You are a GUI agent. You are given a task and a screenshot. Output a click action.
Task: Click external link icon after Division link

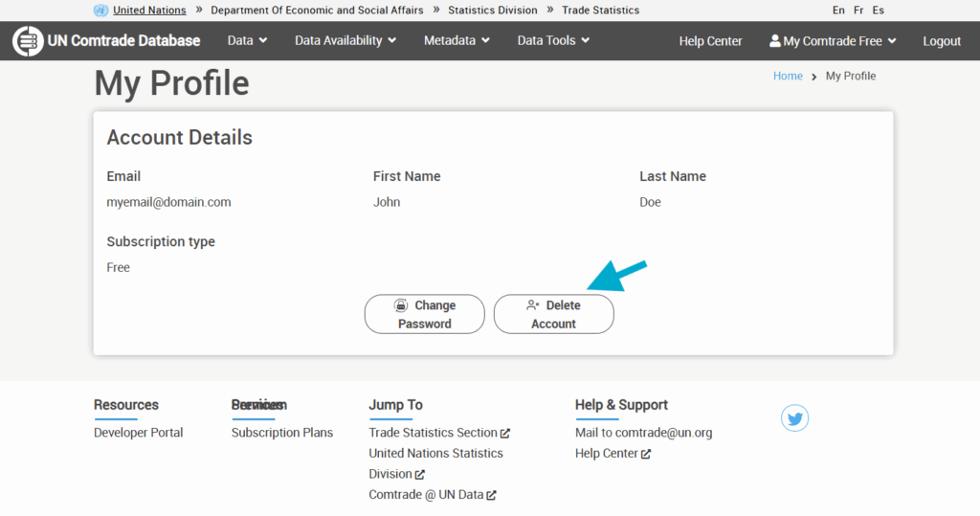point(420,475)
